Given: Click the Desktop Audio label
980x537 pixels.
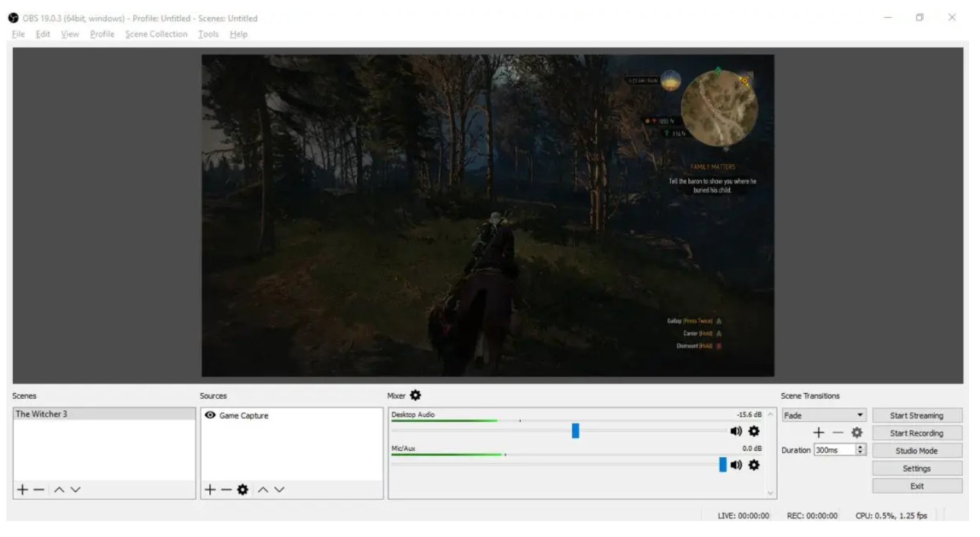Looking at the screenshot, I should coord(413,415).
